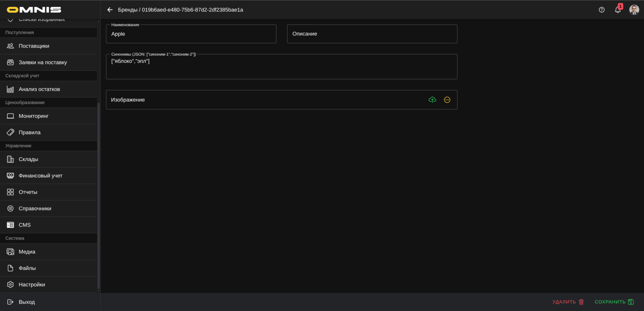Click the OMNIS logo

point(34,10)
